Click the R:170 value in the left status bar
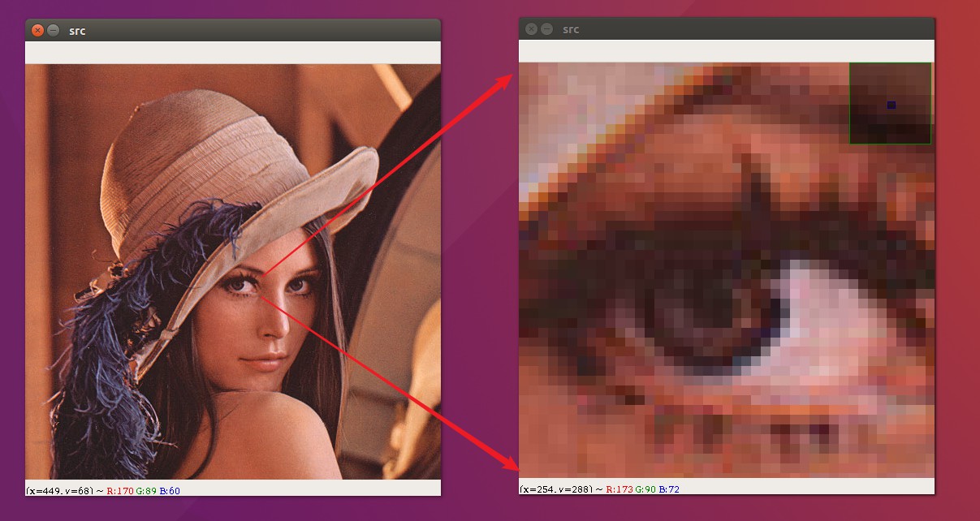The width and height of the screenshot is (980, 521). click(x=120, y=490)
